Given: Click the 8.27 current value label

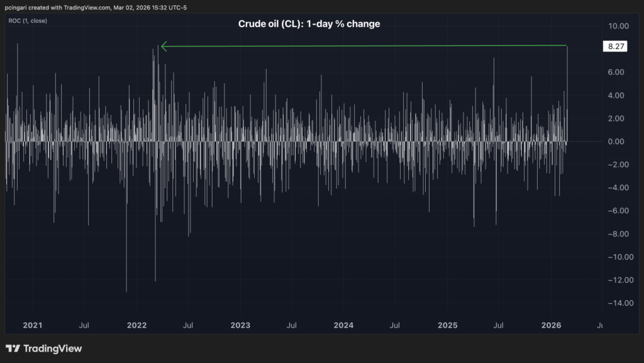Looking at the screenshot, I should 614,47.
